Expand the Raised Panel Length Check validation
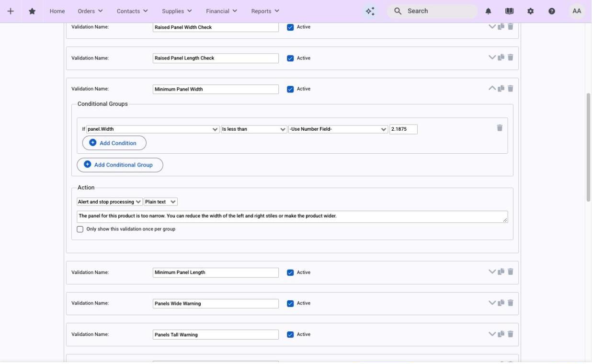The width and height of the screenshot is (592, 364). point(492,57)
